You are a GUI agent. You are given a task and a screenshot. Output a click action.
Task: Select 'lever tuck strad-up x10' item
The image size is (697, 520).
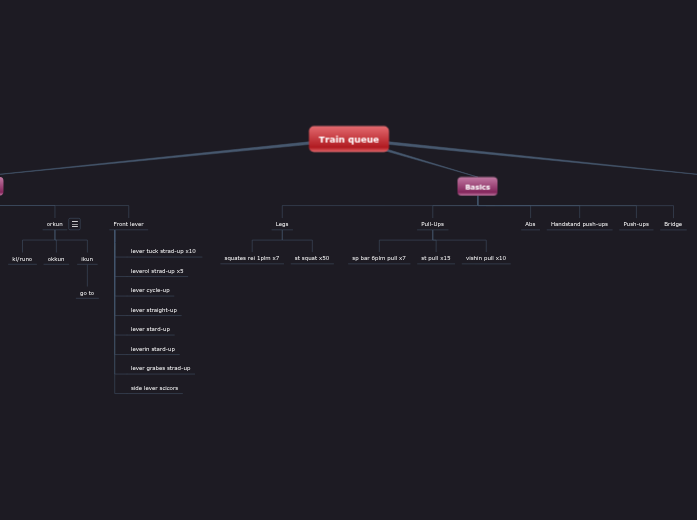click(x=163, y=251)
